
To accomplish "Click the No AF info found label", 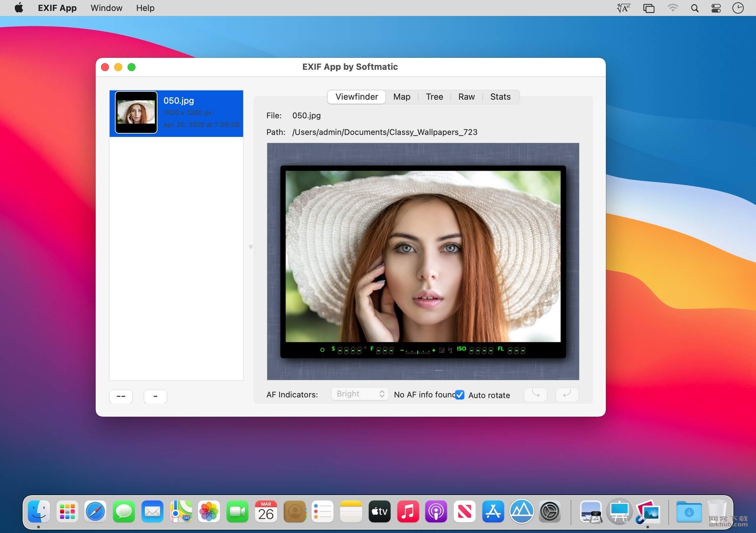I will (424, 394).
